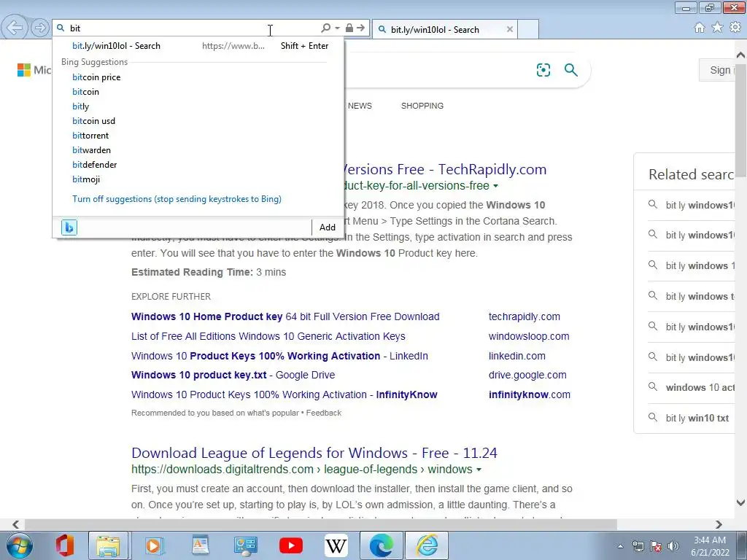Open the media player taskbar icon

154,545
